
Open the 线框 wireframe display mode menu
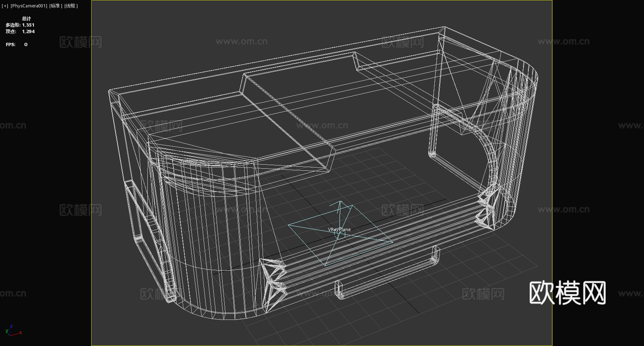tap(71, 6)
